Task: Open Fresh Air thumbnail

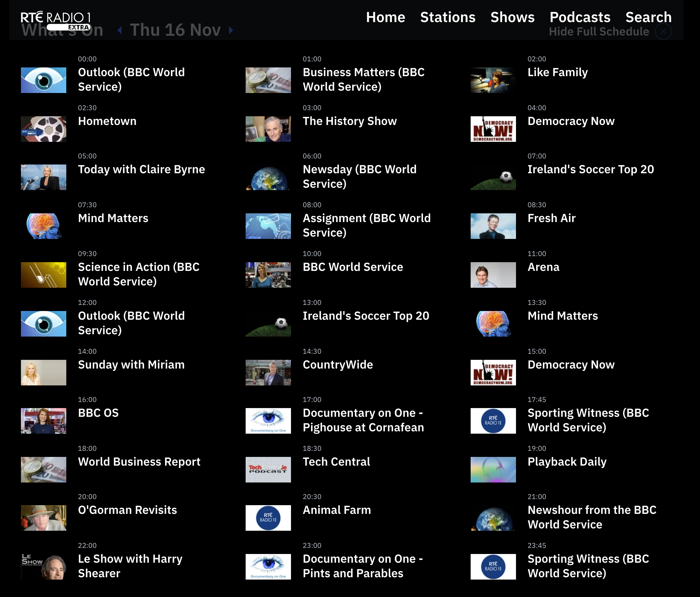Action: click(493, 226)
